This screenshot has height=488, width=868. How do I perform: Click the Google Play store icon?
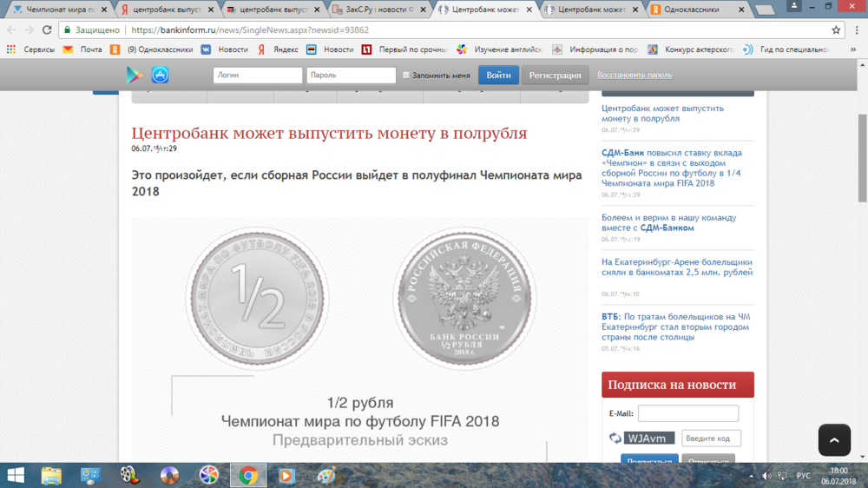click(135, 75)
